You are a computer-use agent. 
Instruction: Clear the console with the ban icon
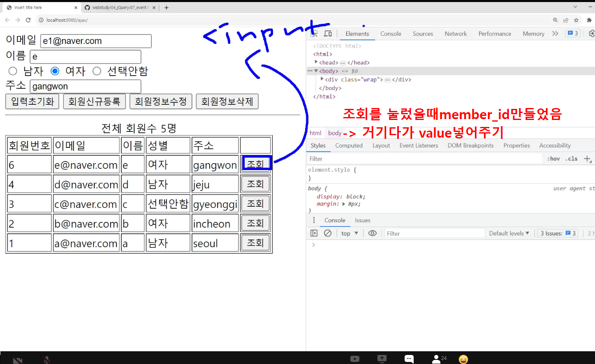[x=328, y=233]
